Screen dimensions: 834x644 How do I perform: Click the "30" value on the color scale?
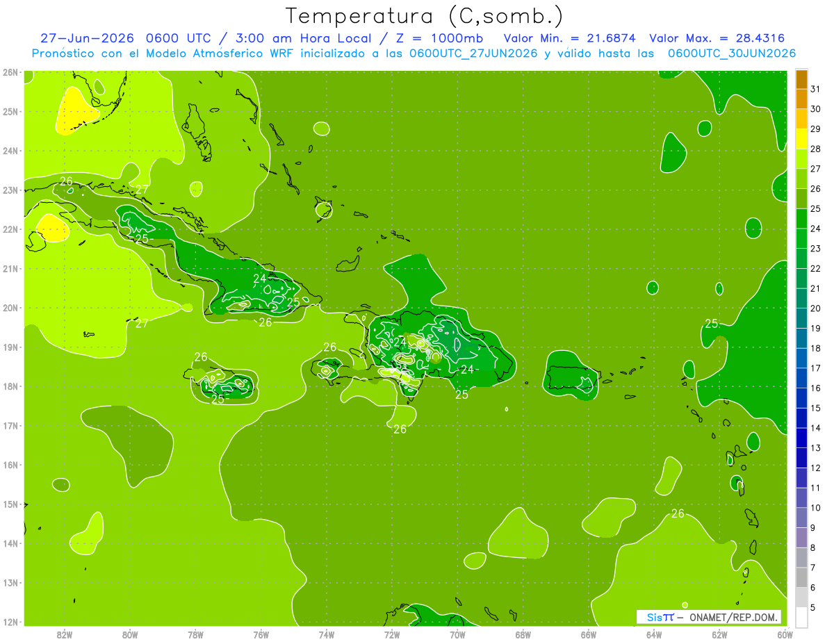815,108
